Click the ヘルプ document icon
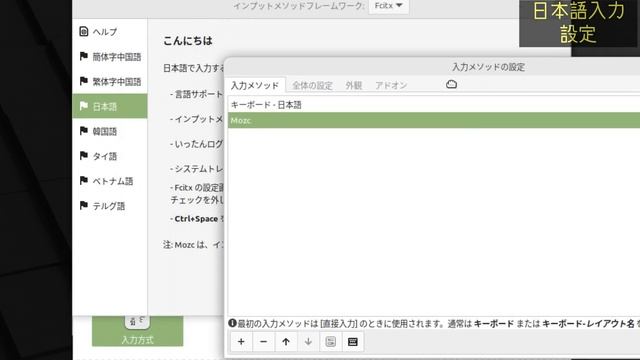Image resolution: width=640 pixels, height=360 pixels. (x=84, y=31)
